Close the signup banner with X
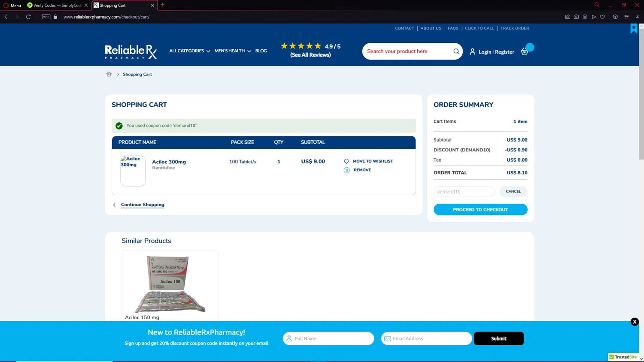The width and height of the screenshot is (644, 362). [635, 322]
